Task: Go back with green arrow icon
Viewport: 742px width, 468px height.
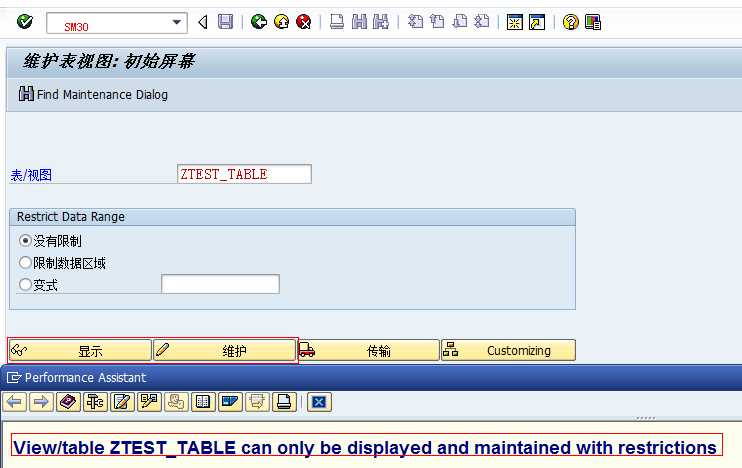Action: [259, 22]
